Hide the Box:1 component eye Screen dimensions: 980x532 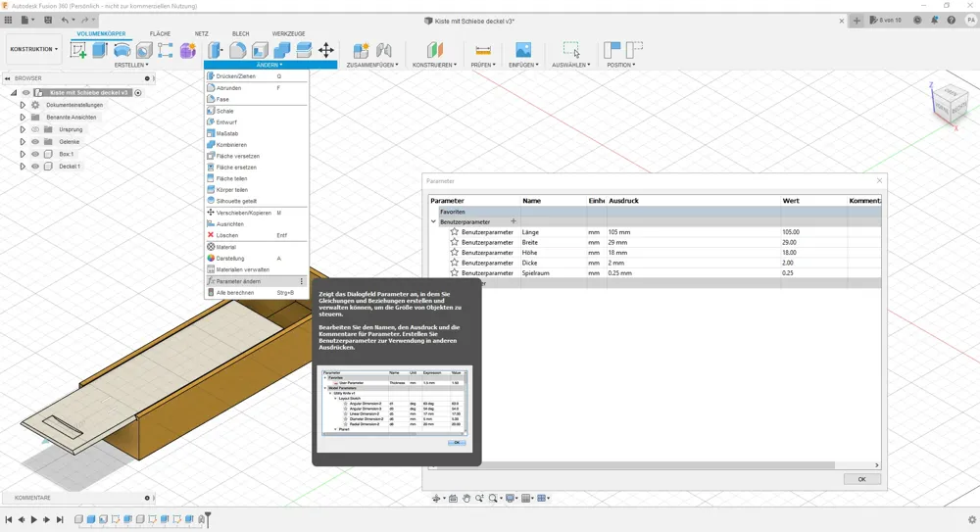tap(35, 154)
